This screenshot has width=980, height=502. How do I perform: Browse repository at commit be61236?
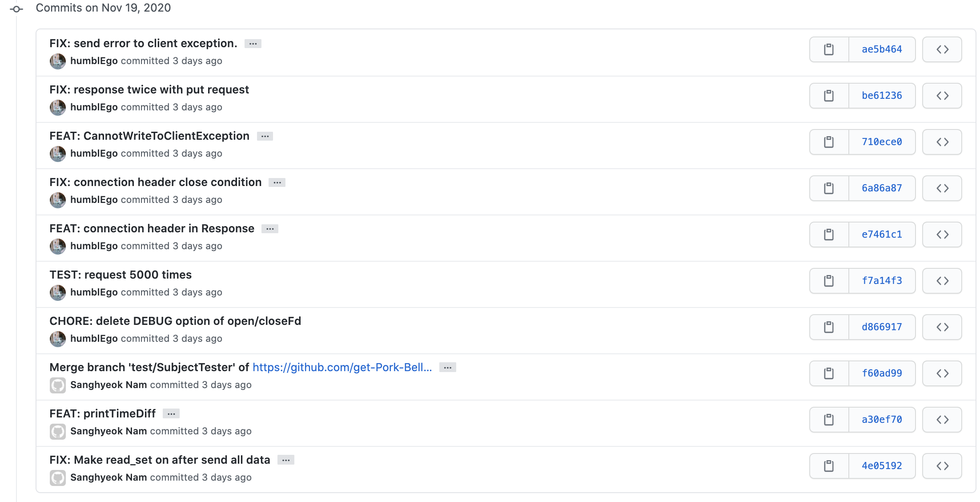point(942,96)
